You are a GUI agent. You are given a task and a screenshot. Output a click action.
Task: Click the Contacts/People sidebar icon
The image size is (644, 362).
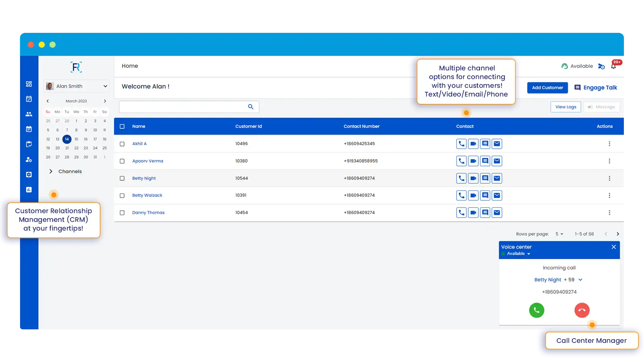point(29,114)
